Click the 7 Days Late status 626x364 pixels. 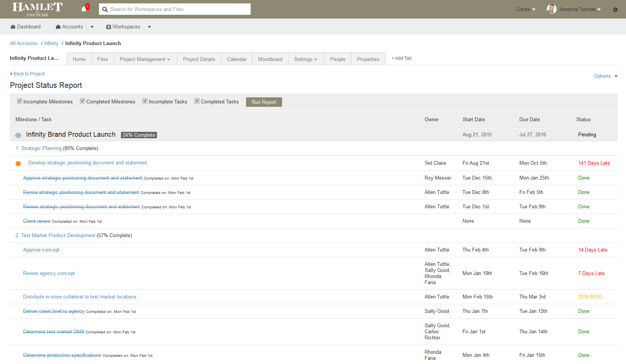click(591, 273)
